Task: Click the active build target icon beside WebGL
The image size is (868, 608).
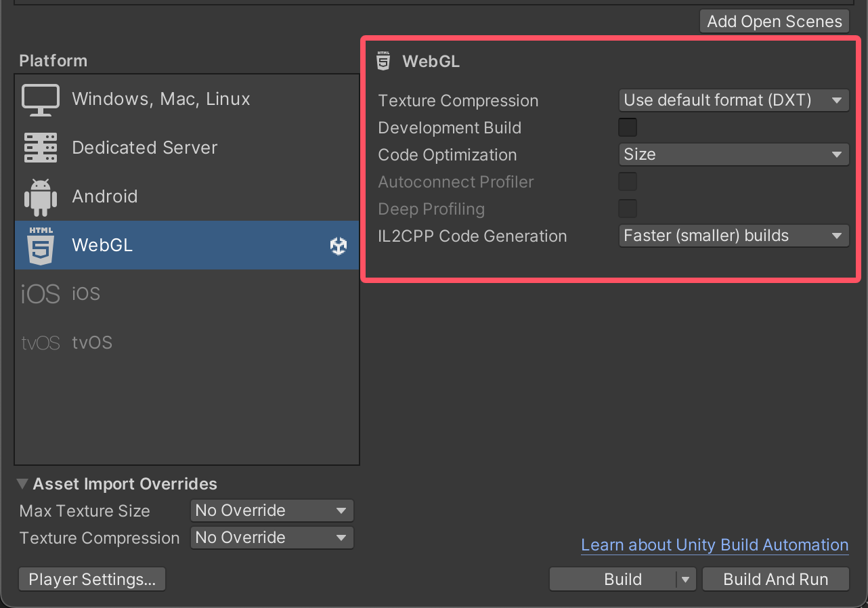Action: (339, 246)
